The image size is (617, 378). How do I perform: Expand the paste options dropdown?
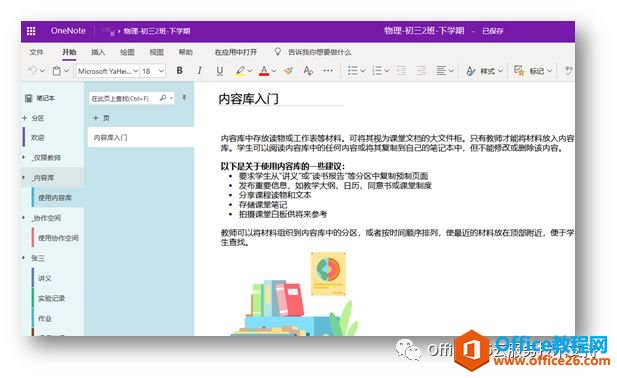tap(67, 71)
